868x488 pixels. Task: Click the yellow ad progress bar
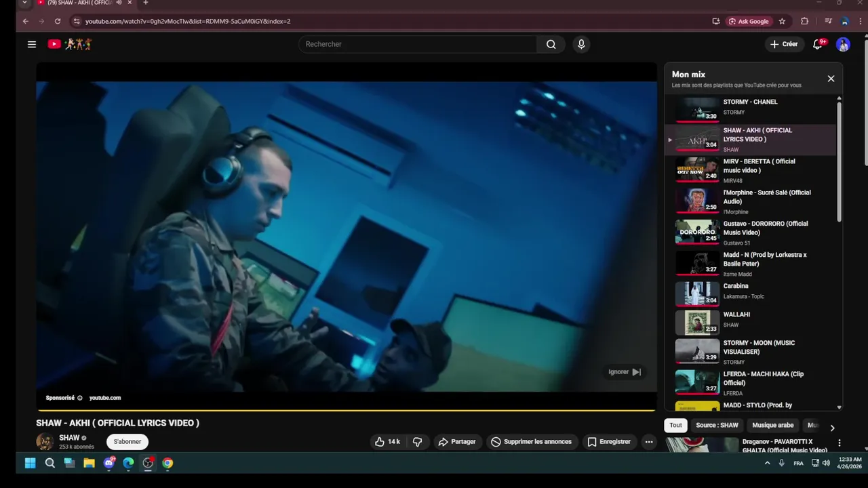click(x=347, y=410)
